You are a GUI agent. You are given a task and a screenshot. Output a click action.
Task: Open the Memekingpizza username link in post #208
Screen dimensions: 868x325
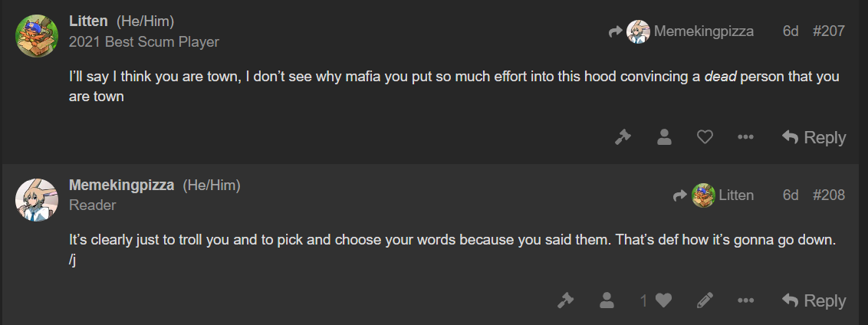[121, 185]
